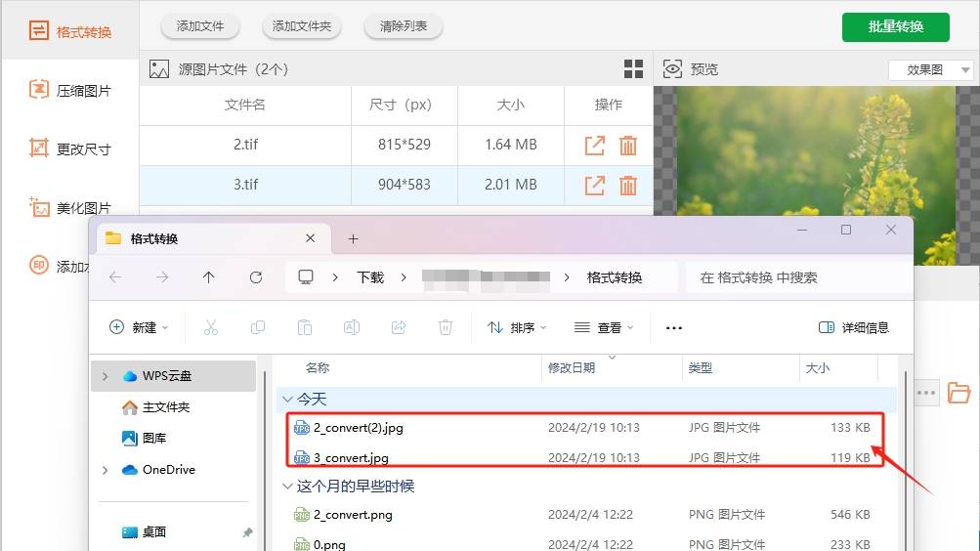Go back in File Explorer

pyautogui.click(x=115, y=276)
